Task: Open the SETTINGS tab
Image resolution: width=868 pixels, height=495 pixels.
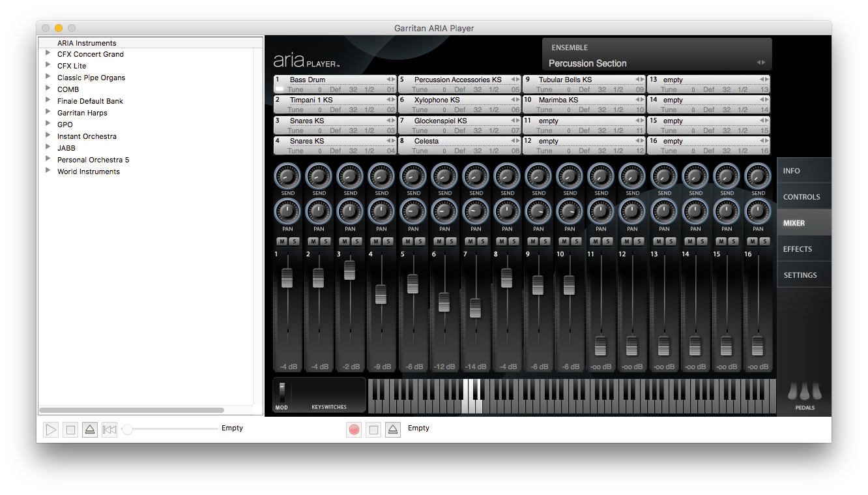Action: (x=804, y=275)
